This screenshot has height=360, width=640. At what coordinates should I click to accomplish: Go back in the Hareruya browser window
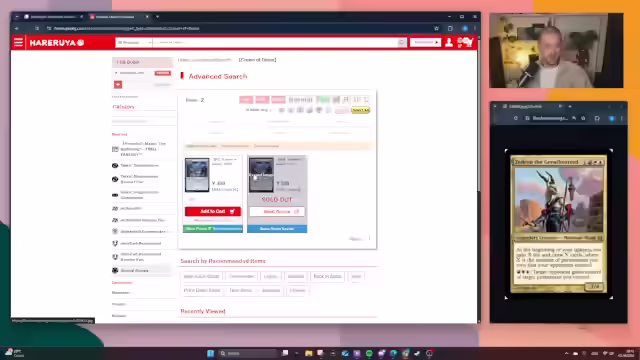[17, 29]
